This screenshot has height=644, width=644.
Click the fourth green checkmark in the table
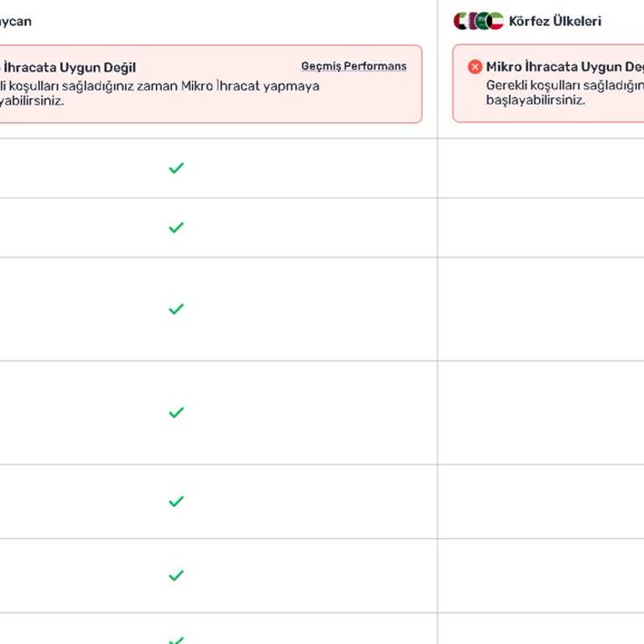point(176,413)
